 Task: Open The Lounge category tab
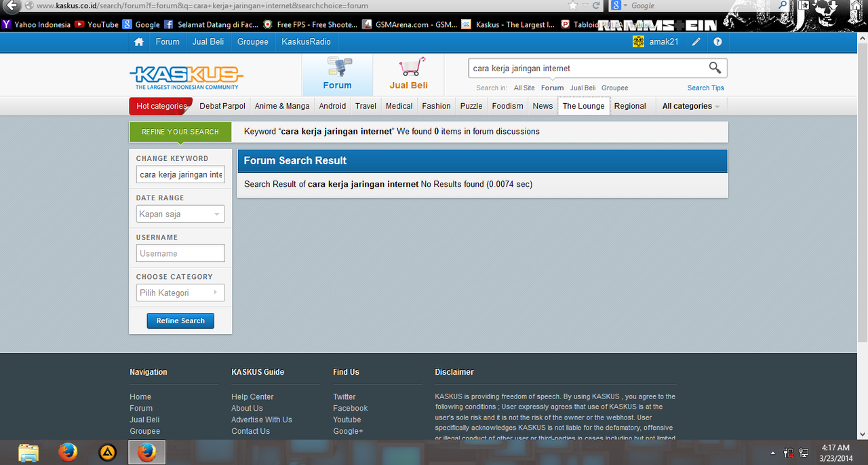(x=583, y=106)
